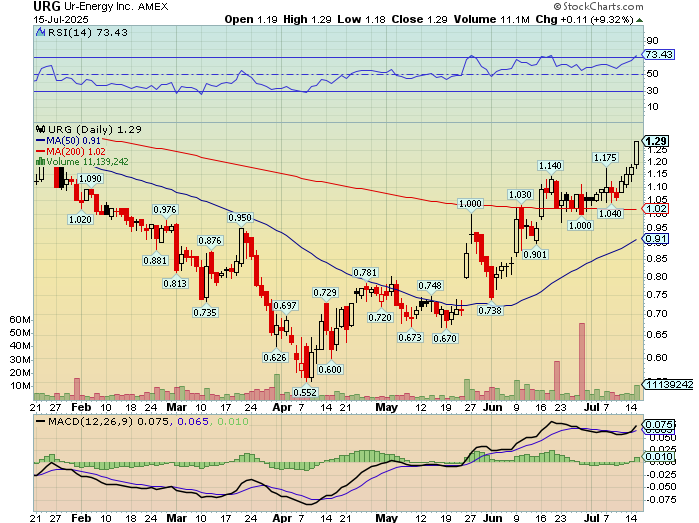The height and width of the screenshot is (523, 699).
Task: Click the 0.813 price label
Action: click(175, 283)
